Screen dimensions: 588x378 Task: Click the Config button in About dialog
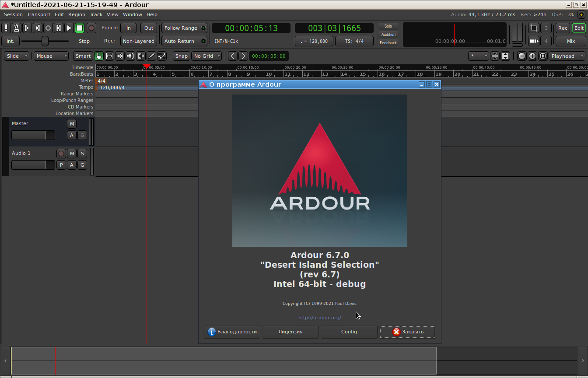(349, 332)
